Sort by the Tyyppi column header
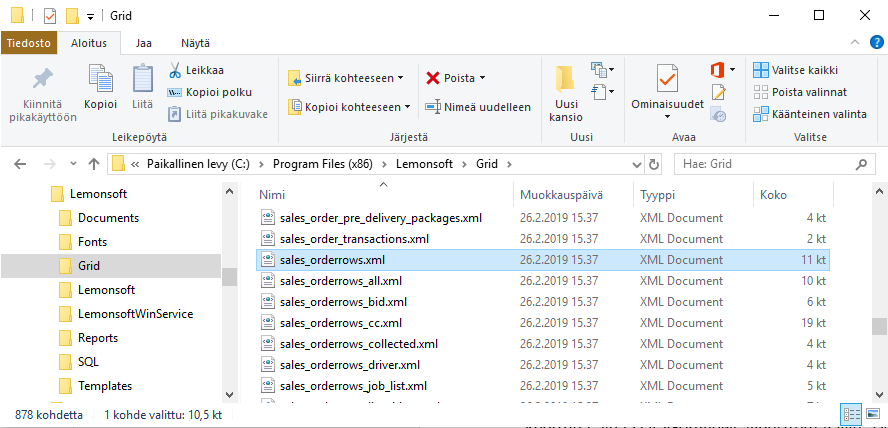 point(693,195)
